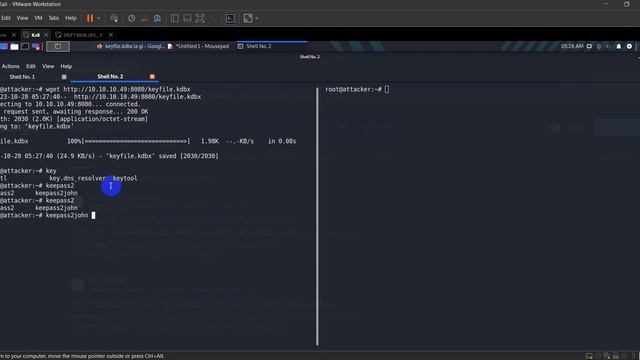This screenshot has height=360, width=640.
Task: Click the stretch guest display icon
Action: 248,18
